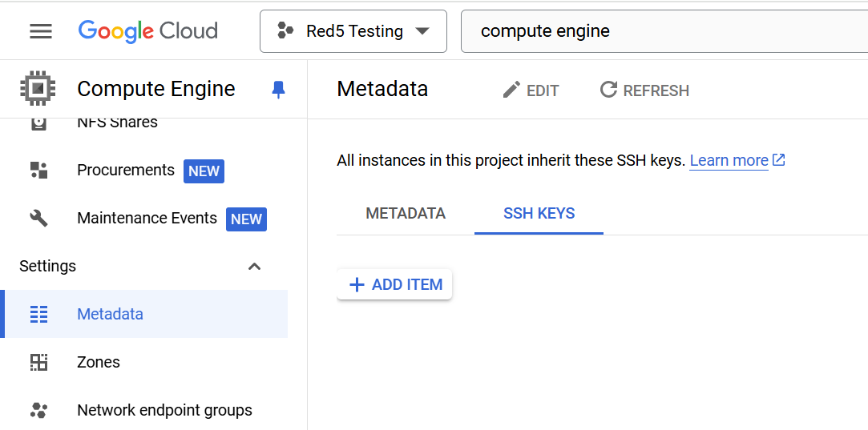Click the Compute Engine chip icon

pos(38,89)
